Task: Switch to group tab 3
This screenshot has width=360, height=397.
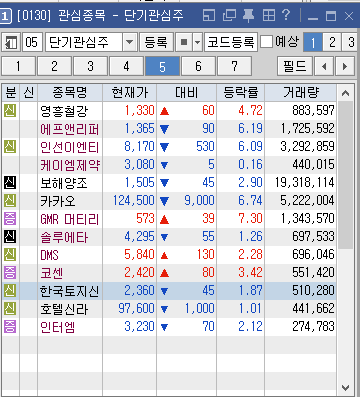Action: 90,66
